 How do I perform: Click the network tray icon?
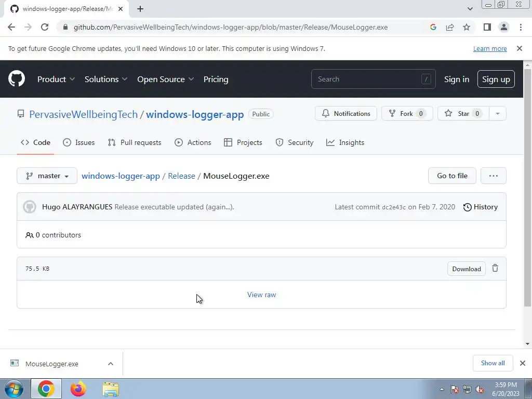467,390
